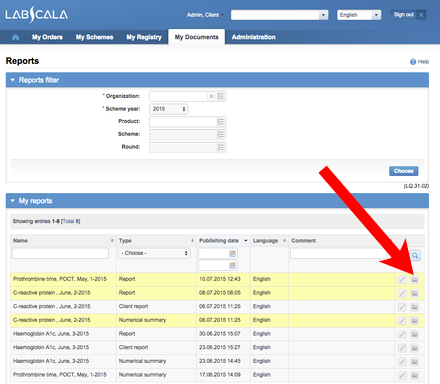Open the report published 17.06.2015 14:09
The image size is (440, 384).
pyautogui.click(x=414, y=375)
